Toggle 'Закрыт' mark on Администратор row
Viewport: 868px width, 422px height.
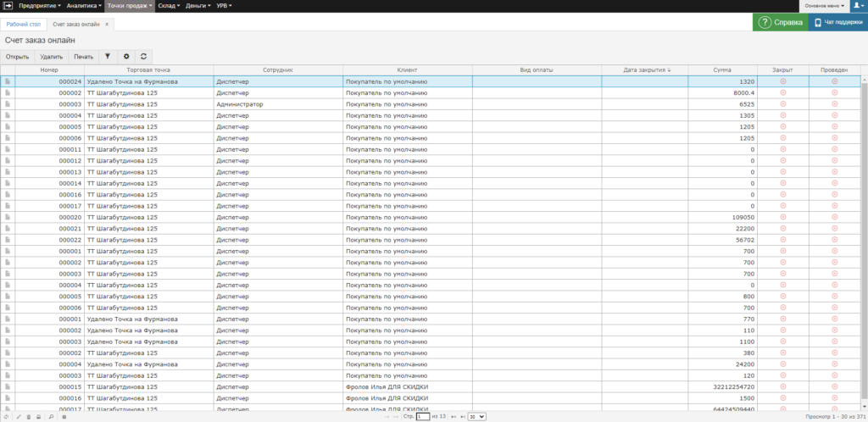(782, 103)
